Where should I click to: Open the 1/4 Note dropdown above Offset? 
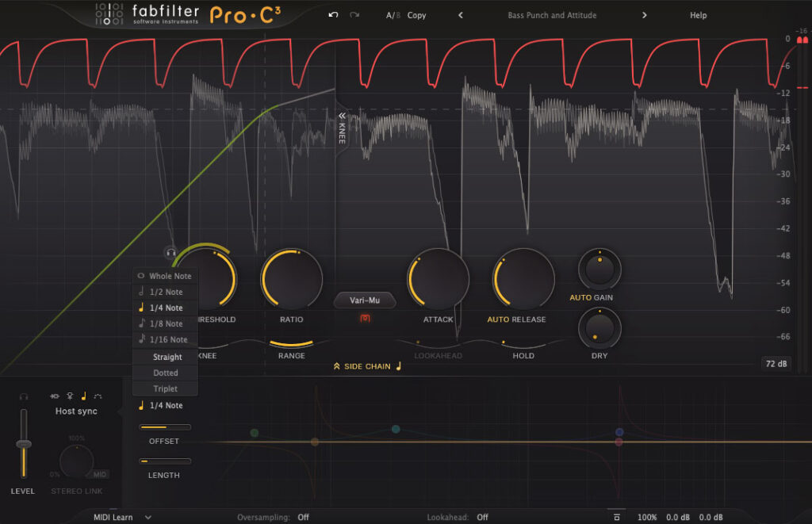pyautogui.click(x=161, y=405)
